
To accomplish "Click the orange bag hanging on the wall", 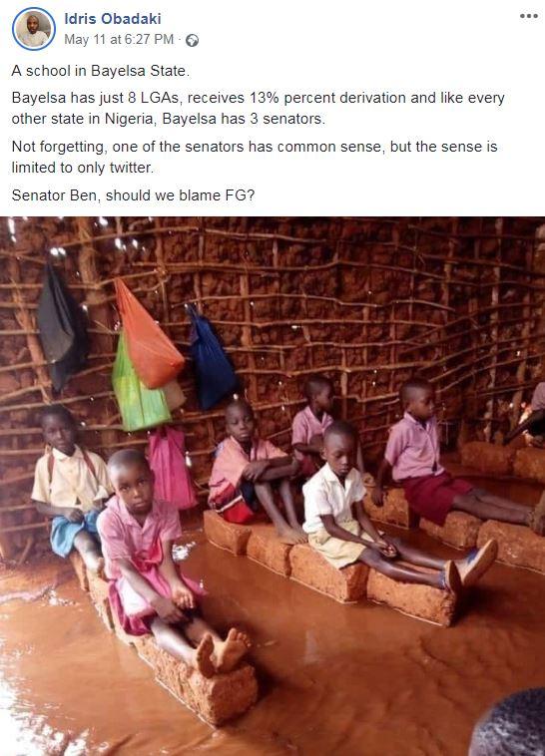I will 147,334.
